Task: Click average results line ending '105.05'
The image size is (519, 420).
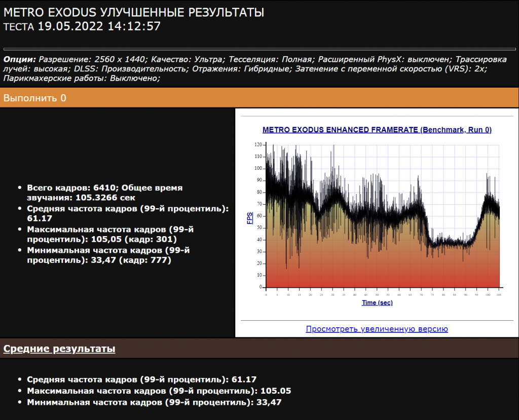Action: tap(159, 391)
